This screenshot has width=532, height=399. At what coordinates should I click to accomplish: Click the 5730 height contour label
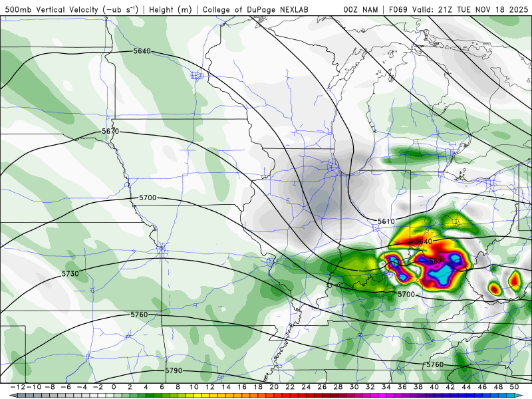point(70,273)
